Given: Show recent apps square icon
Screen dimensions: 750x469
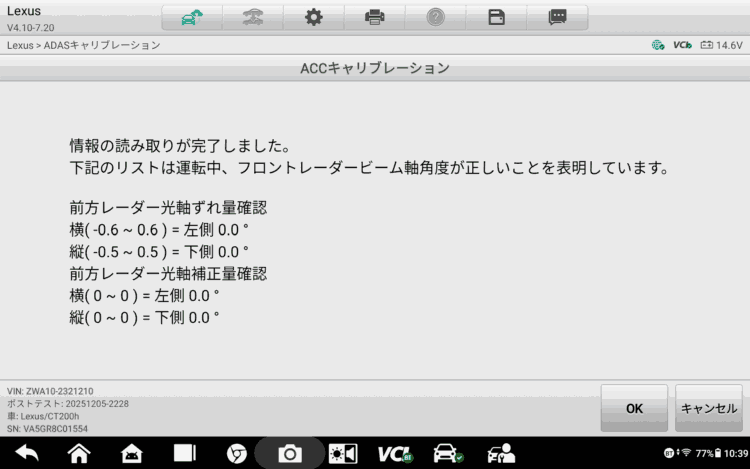Looking at the screenshot, I should coord(185,453).
